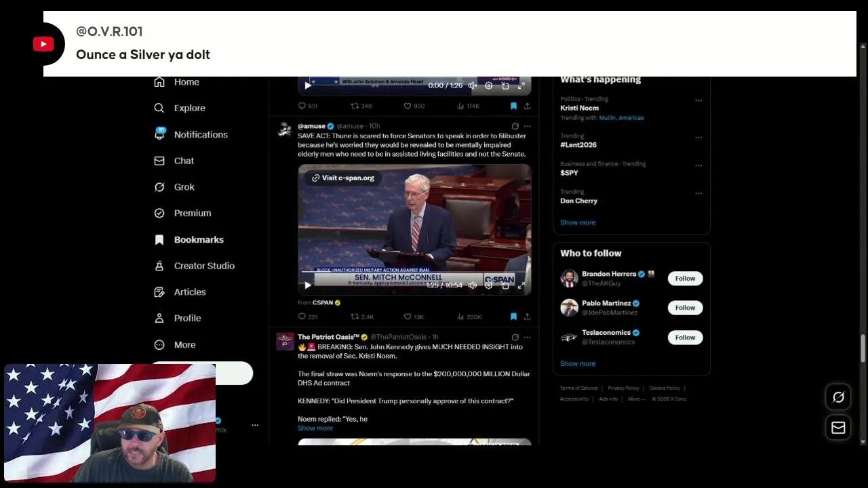Show more under What's happening
Viewport: 868px width, 488px height.
[578, 222]
